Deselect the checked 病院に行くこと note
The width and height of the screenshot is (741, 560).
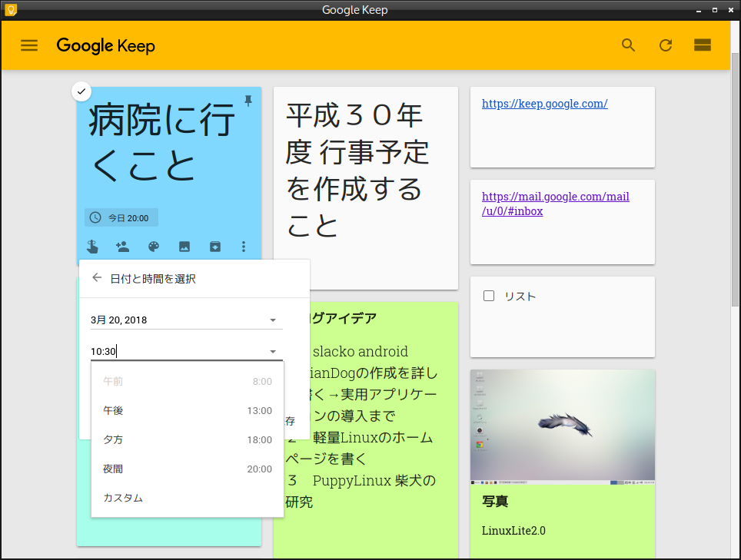tap(81, 91)
